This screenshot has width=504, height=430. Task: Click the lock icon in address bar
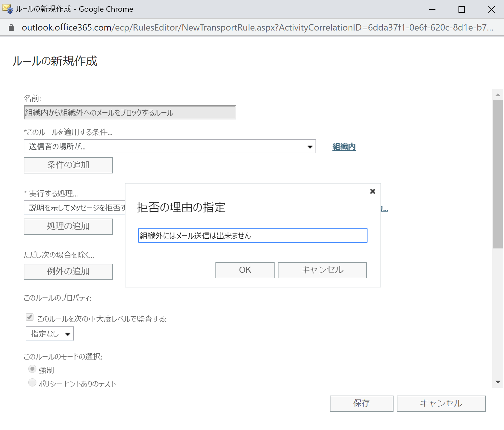point(11,28)
